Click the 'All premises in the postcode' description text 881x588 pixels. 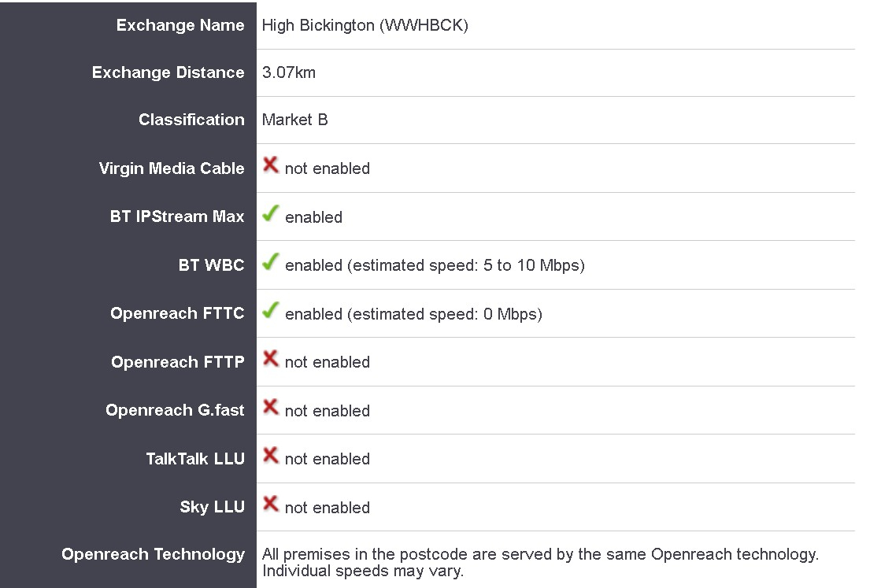541,562
